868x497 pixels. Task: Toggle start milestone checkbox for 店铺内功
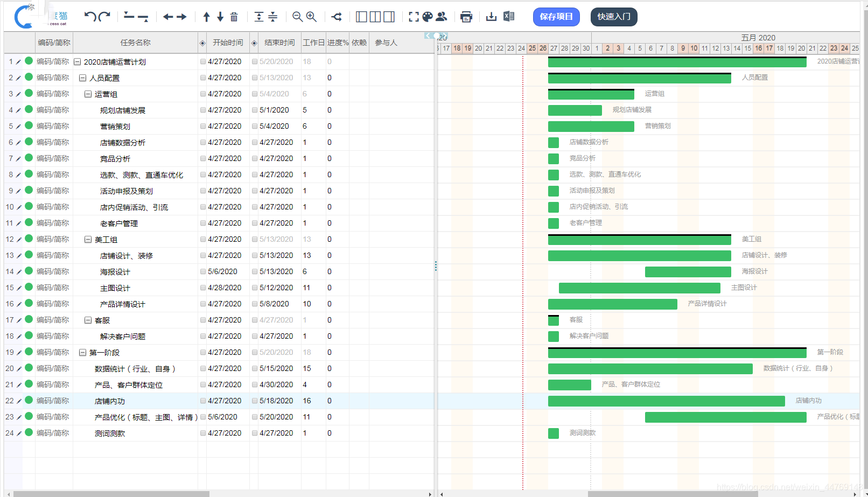[x=203, y=401]
